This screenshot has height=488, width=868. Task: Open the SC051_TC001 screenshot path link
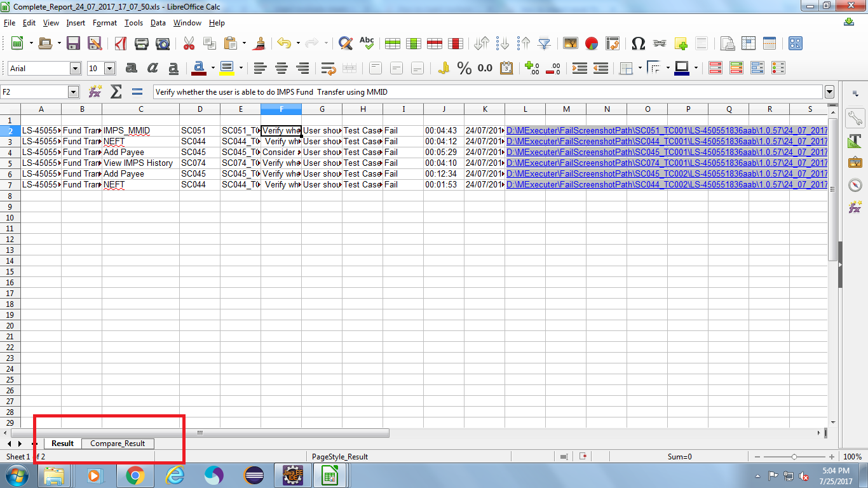pyautogui.click(x=667, y=131)
